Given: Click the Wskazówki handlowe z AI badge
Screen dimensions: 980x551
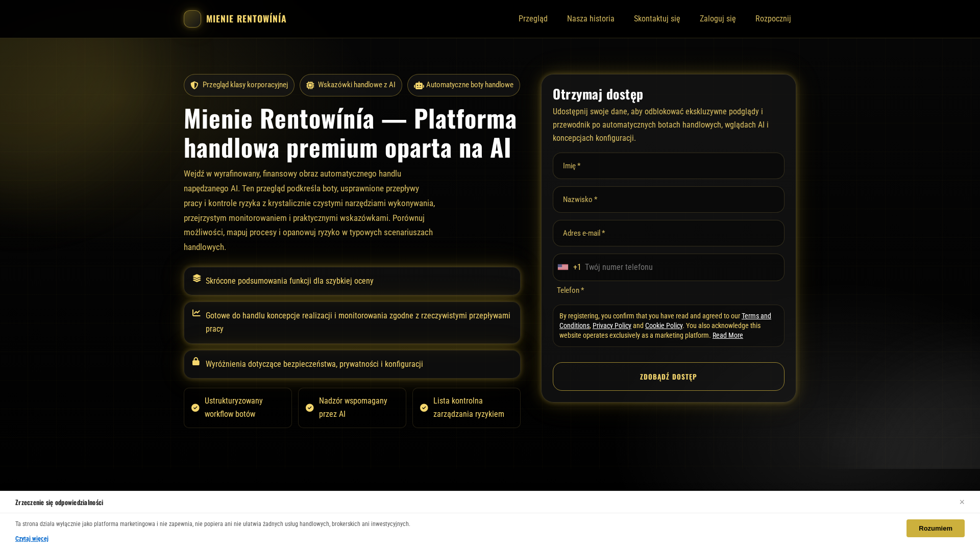Looking at the screenshot, I should point(351,85).
